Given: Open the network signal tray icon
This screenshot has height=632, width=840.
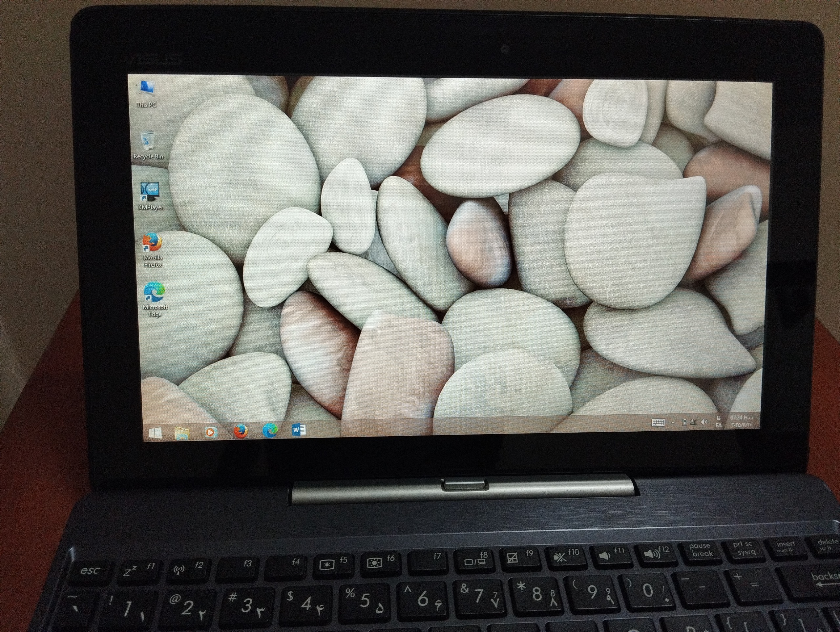Looking at the screenshot, I should point(694,422).
